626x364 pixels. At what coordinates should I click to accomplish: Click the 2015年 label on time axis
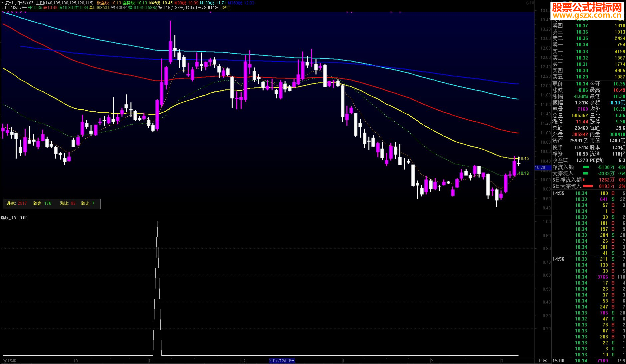point(9,361)
